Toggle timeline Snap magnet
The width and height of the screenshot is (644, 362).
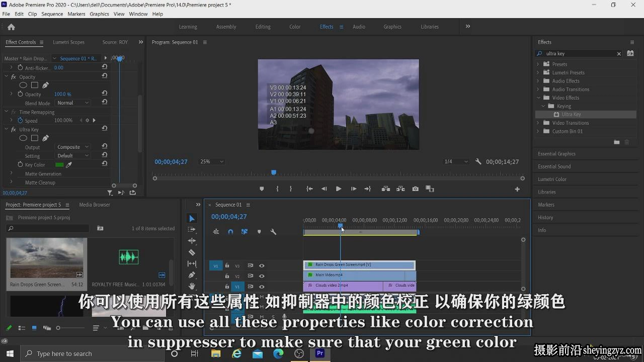pyautogui.click(x=230, y=232)
